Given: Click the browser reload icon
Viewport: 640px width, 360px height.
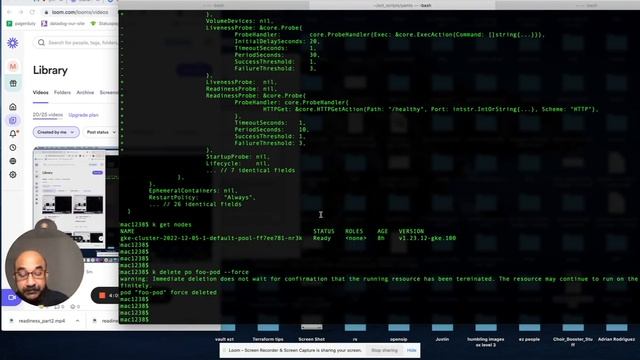Looking at the screenshot, I should (x=32, y=12).
